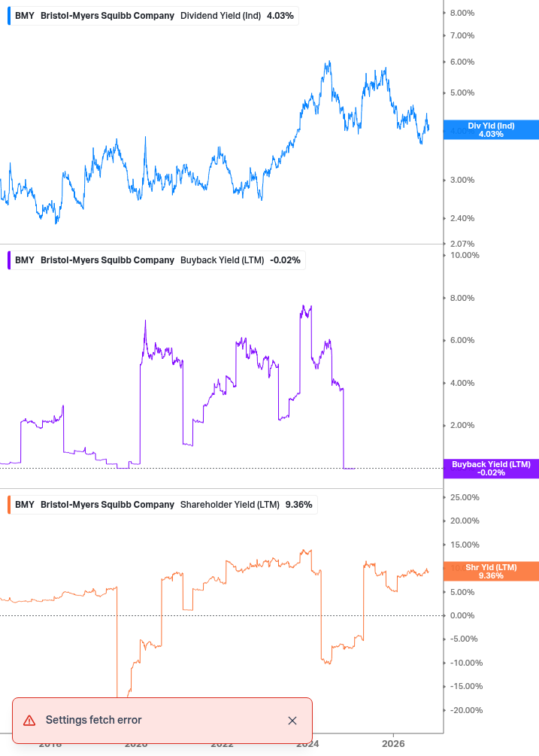This screenshot has height=756, width=539.
Task: Click the 25.00% label on shareholder yield axis
Action: point(465,497)
